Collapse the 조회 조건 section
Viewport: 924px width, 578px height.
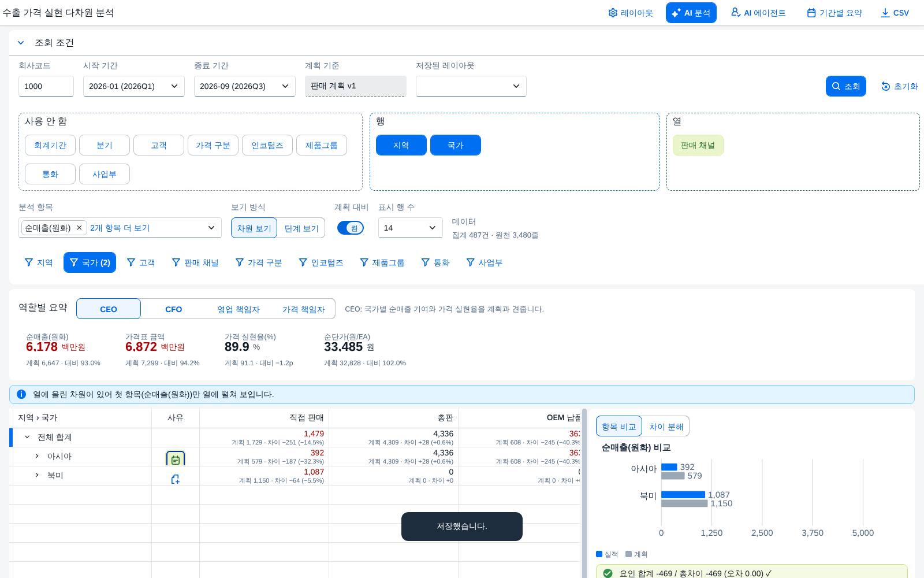21,43
